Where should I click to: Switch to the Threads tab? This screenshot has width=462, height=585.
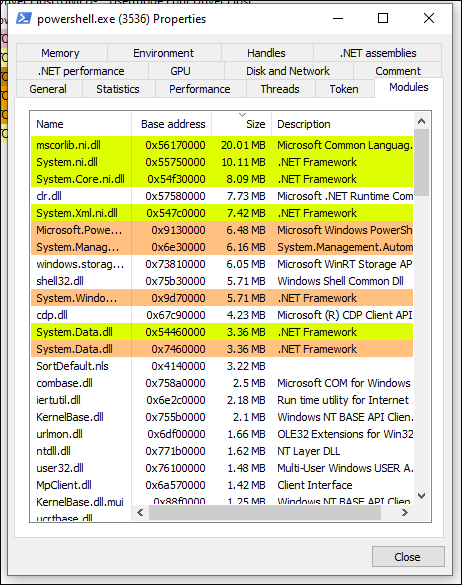pyautogui.click(x=280, y=89)
